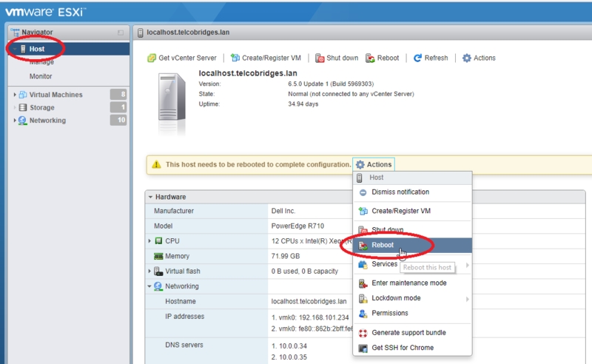592x364 pixels.
Task: Open the Actions gear in top toolbar
Action: point(467,58)
